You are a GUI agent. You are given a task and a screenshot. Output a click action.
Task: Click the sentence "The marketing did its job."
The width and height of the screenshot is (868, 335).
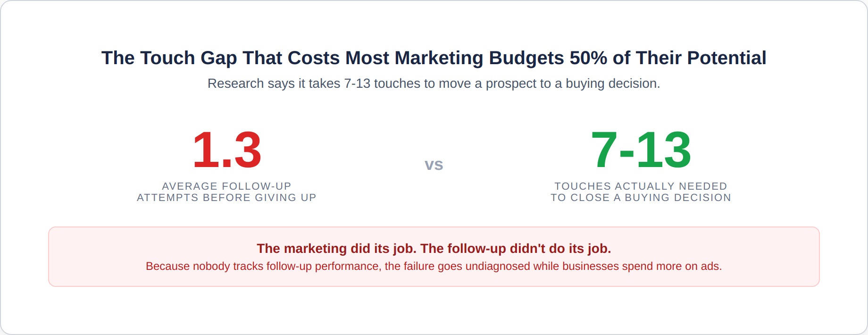coord(336,249)
